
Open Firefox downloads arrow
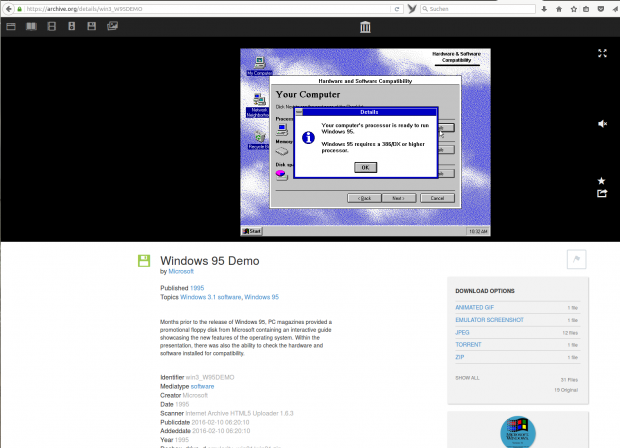coord(544,9)
